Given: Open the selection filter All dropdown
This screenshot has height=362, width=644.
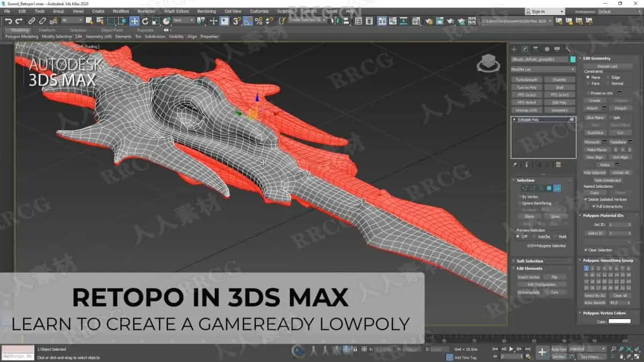Looking at the screenshot, I should pos(71,21).
